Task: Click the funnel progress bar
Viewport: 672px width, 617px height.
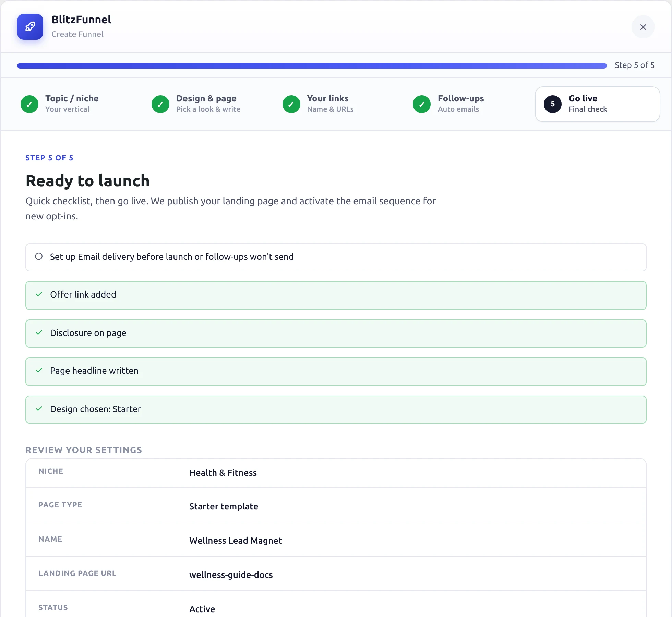Action: (312, 65)
